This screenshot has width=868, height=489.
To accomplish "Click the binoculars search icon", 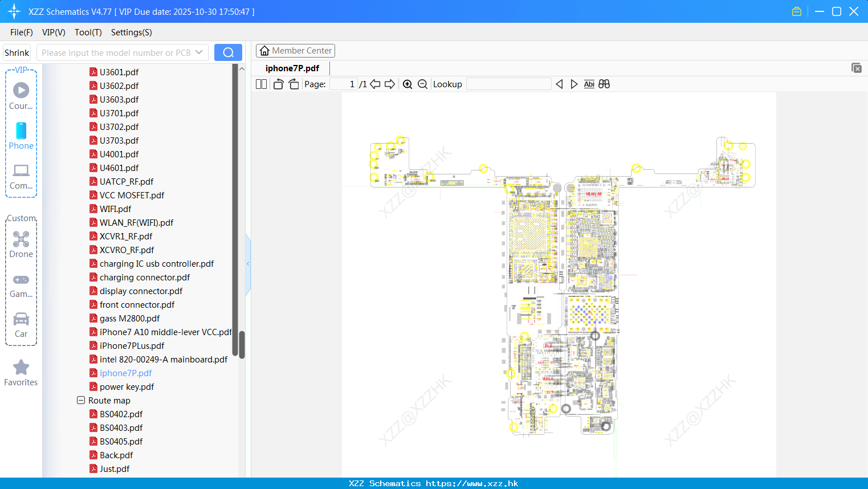I will coord(604,84).
